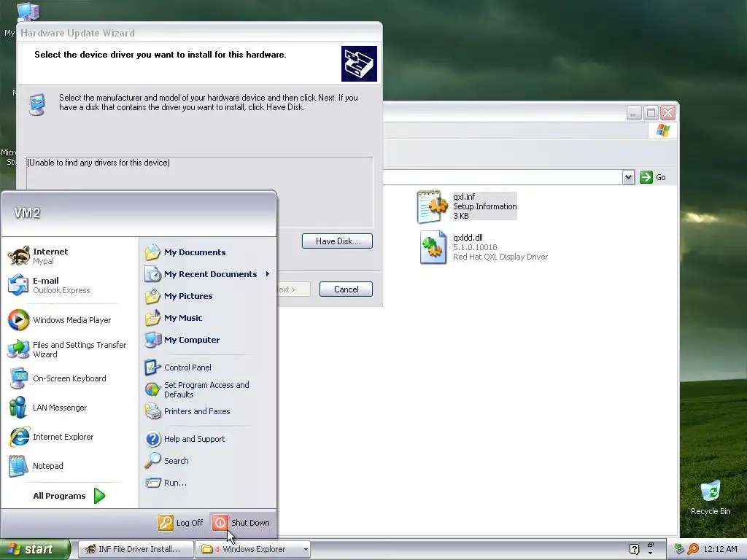
Task: Click the taskbar clock 12:12 AM
Action: (720, 549)
